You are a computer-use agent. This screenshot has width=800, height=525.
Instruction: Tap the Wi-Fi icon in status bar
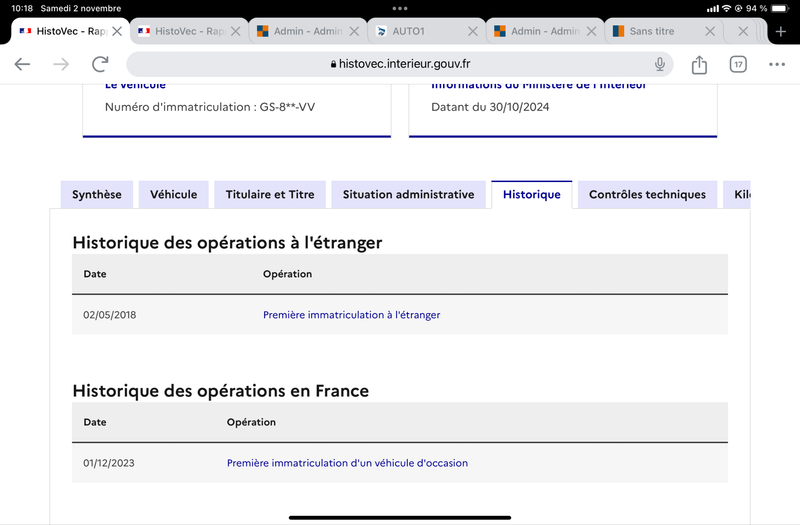(727, 8)
